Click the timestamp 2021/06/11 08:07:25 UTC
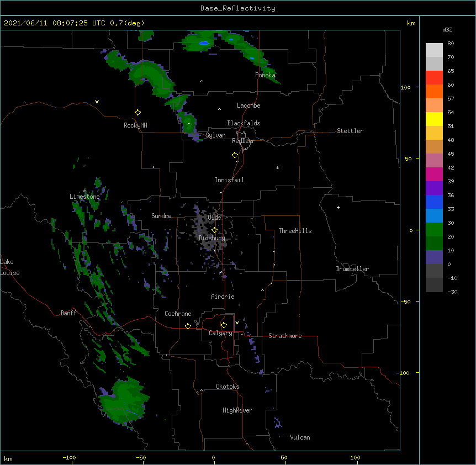Viewport: 476px width, 465px height. click(55, 23)
